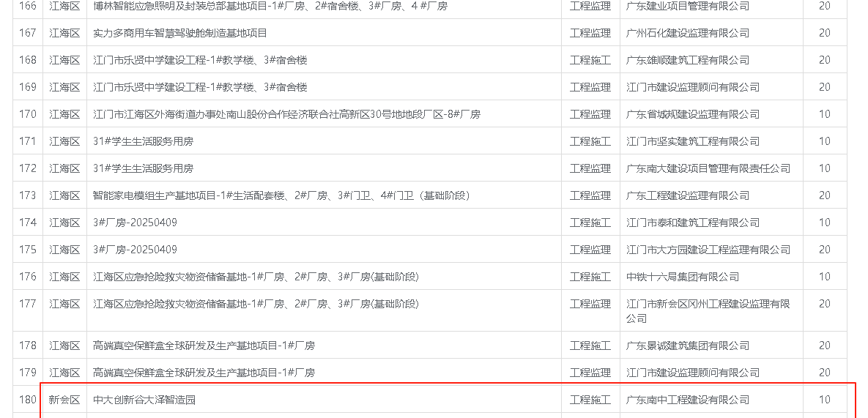Select row 170 江门市江海区外海街道办事处 project text
The image size is (868, 418).
click(286, 114)
